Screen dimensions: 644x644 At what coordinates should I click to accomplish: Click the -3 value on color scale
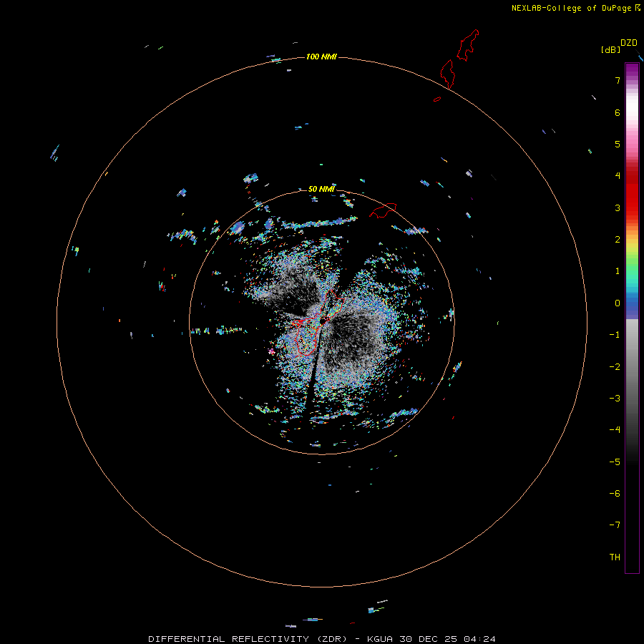click(x=615, y=399)
